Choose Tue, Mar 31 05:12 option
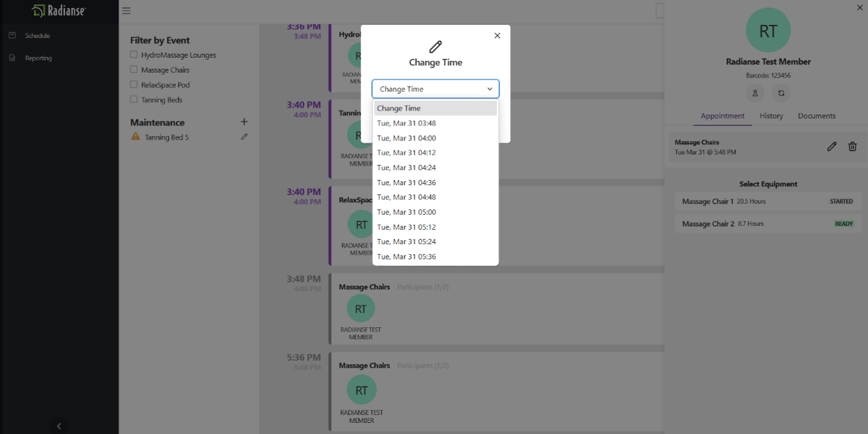 [435, 227]
